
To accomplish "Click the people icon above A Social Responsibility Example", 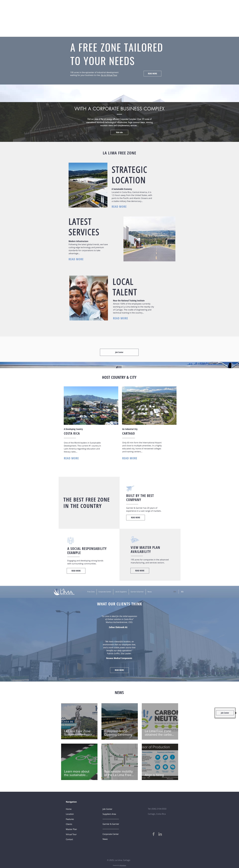I will tap(70, 540).
